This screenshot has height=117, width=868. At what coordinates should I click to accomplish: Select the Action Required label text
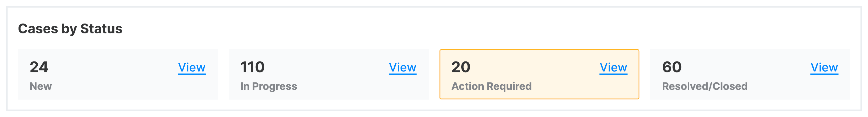(491, 86)
